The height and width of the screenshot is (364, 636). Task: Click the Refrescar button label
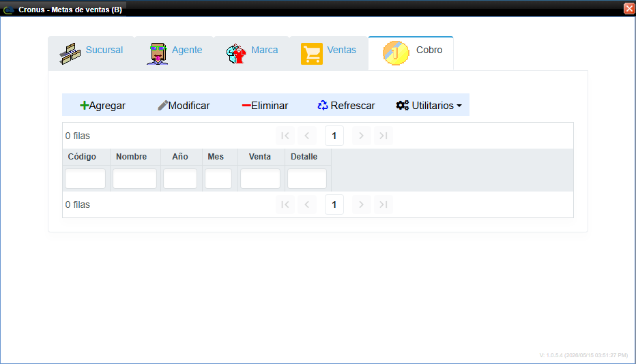pyautogui.click(x=353, y=106)
